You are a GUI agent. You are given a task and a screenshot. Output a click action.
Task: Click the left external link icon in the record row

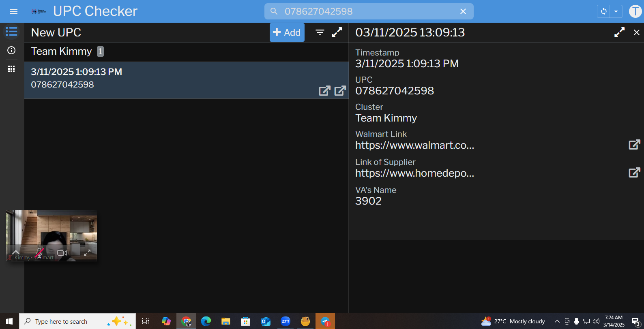pyautogui.click(x=325, y=90)
